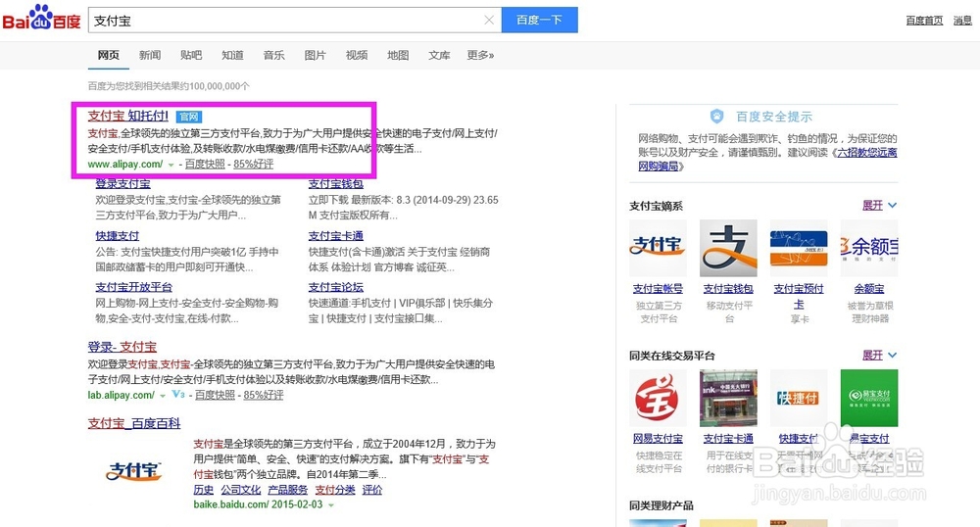Open the 余额宝 link under its image

[x=869, y=288]
